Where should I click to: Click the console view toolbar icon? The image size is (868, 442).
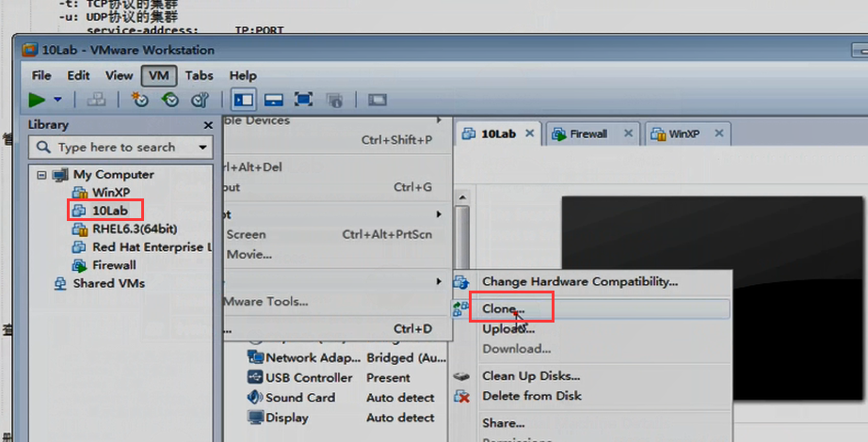tap(377, 100)
